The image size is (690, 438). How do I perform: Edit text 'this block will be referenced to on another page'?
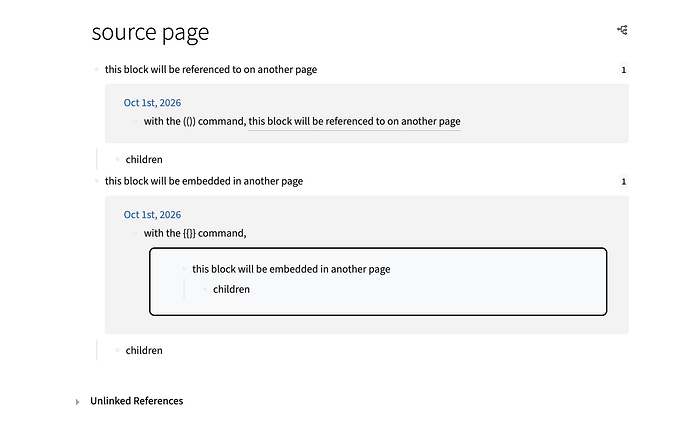click(211, 70)
